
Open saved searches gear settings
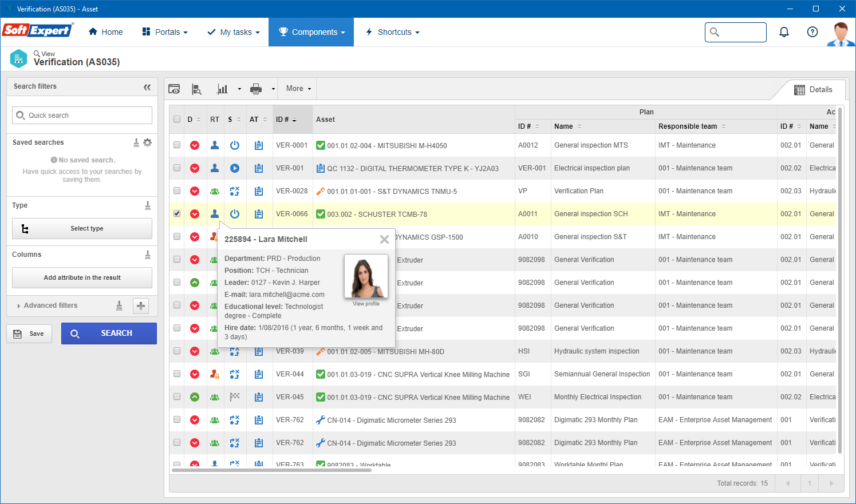click(x=148, y=142)
